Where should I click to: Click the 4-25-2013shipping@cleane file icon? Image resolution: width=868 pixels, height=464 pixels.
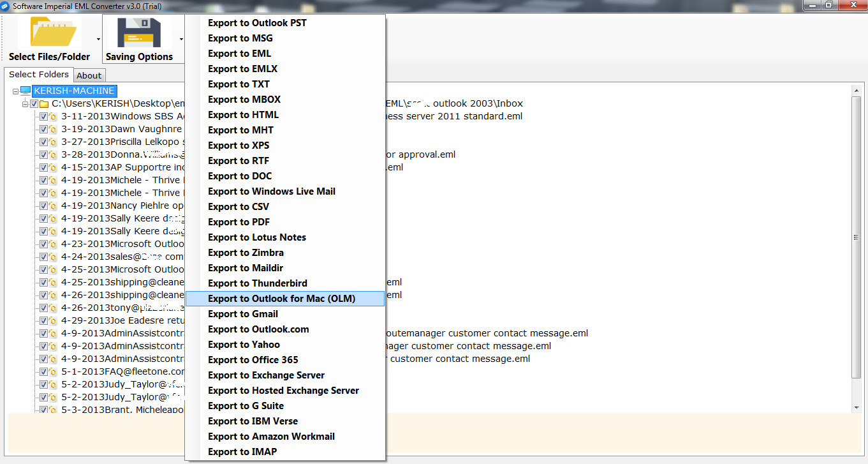[54, 282]
